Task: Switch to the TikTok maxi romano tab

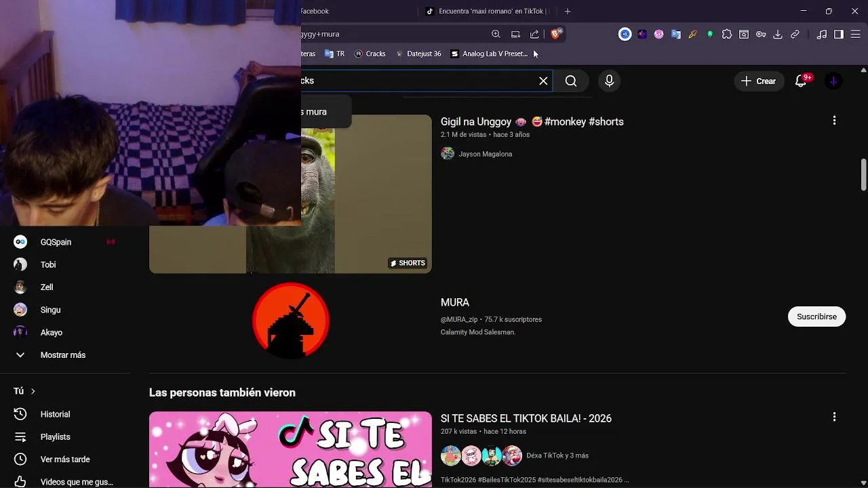Action: point(487,11)
